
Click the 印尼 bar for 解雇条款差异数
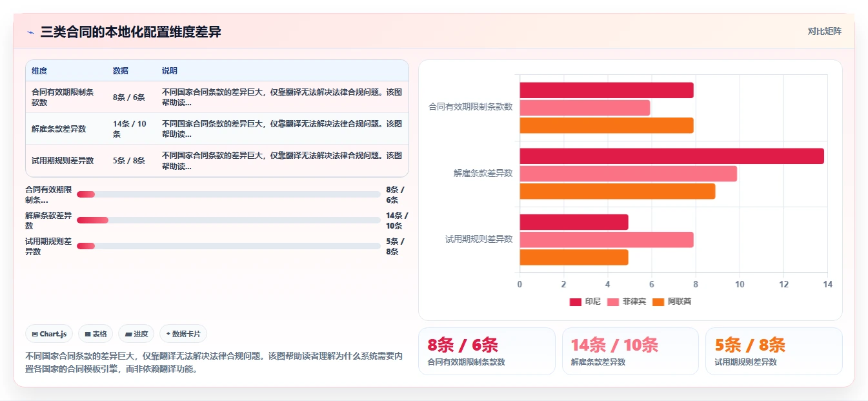pyautogui.click(x=672, y=156)
